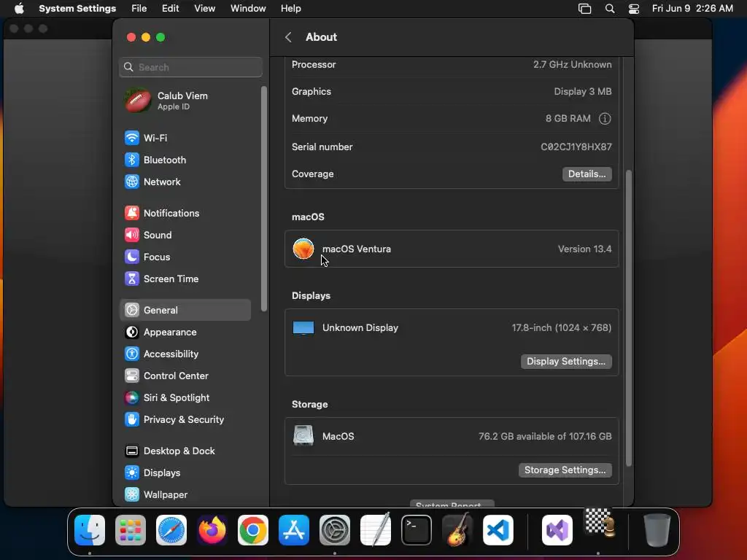This screenshot has width=747, height=560.
Task: Open App Store from Dock
Action: click(294, 530)
